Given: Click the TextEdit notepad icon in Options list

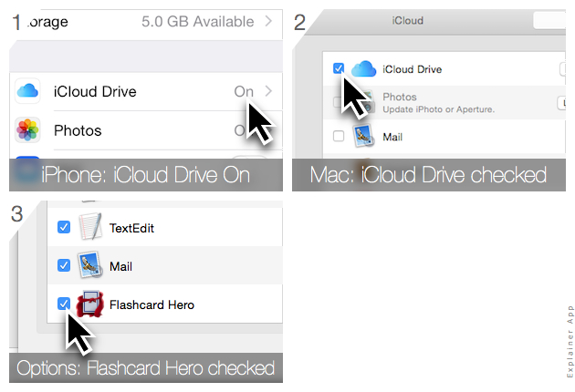Looking at the screenshot, I should (90, 227).
